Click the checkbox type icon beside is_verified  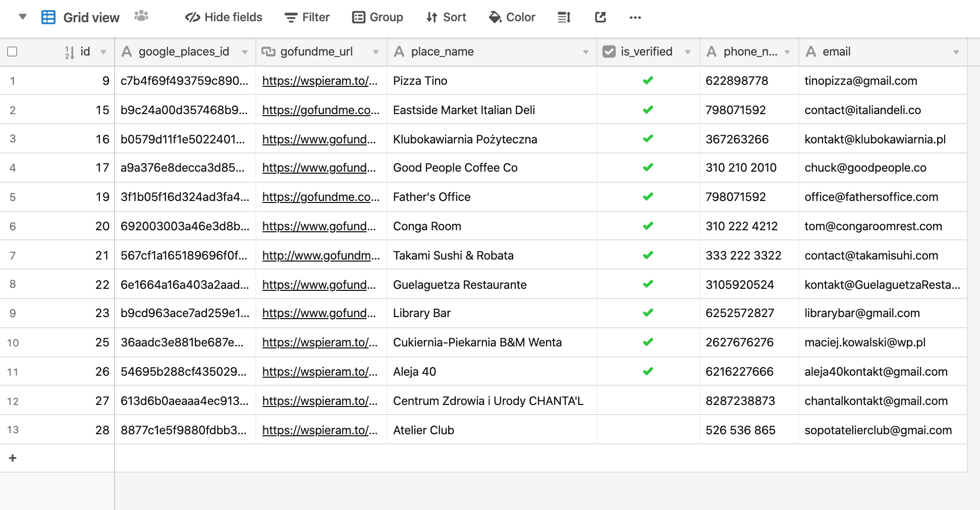[609, 52]
